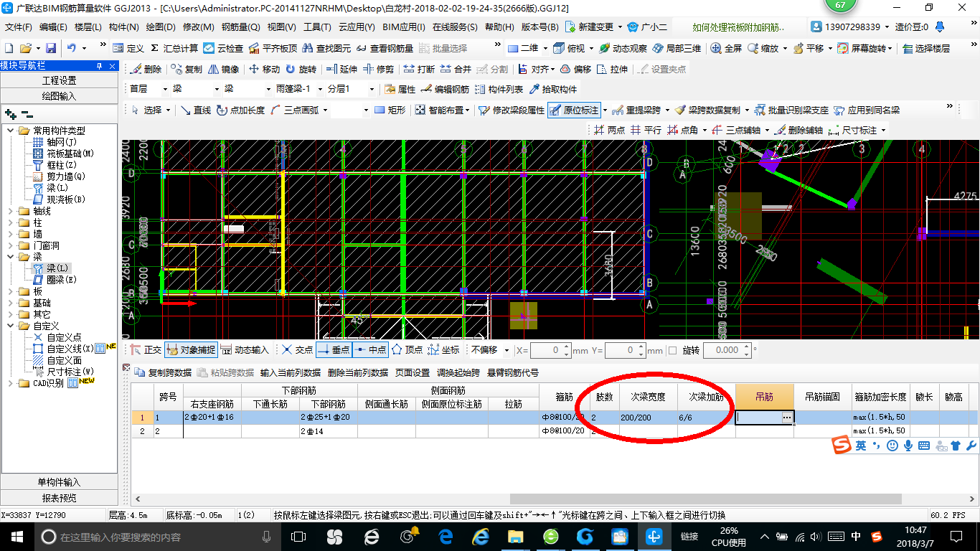
Task: Click 页面设置 button
Action: click(413, 372)
